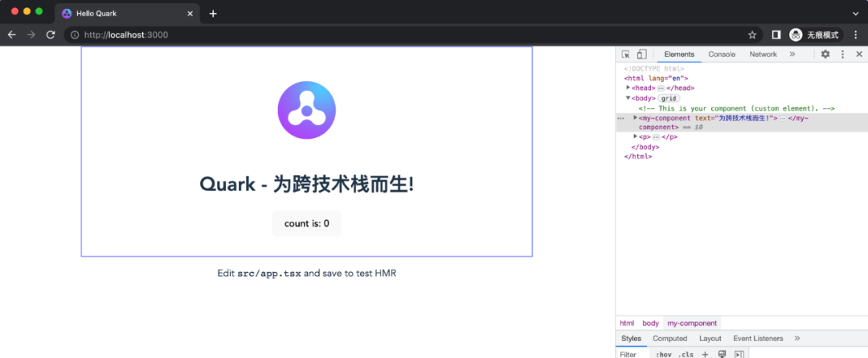Viewport: 868px width, 358px height.
Task: Toggle the grid badge on body
Action: [x=669, y=99]
